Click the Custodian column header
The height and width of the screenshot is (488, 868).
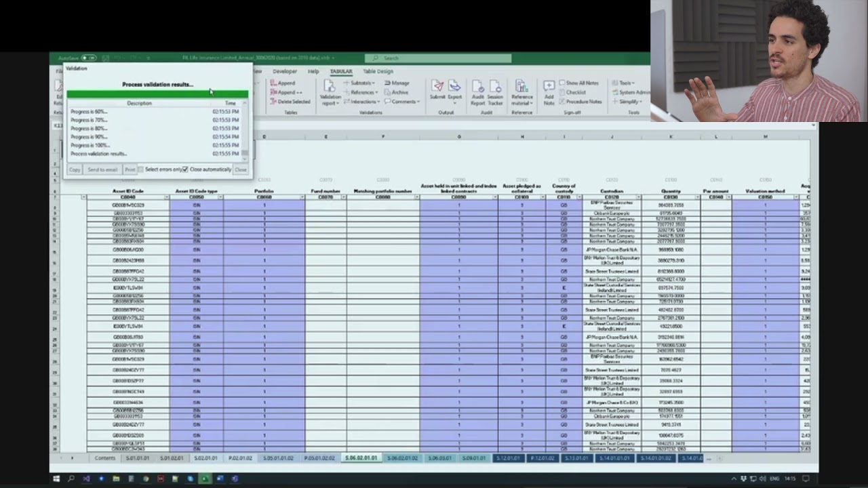(612, 192)
